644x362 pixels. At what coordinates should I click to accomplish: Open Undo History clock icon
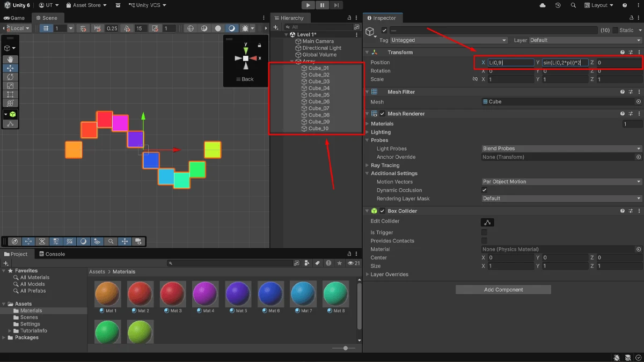[558, 5]
